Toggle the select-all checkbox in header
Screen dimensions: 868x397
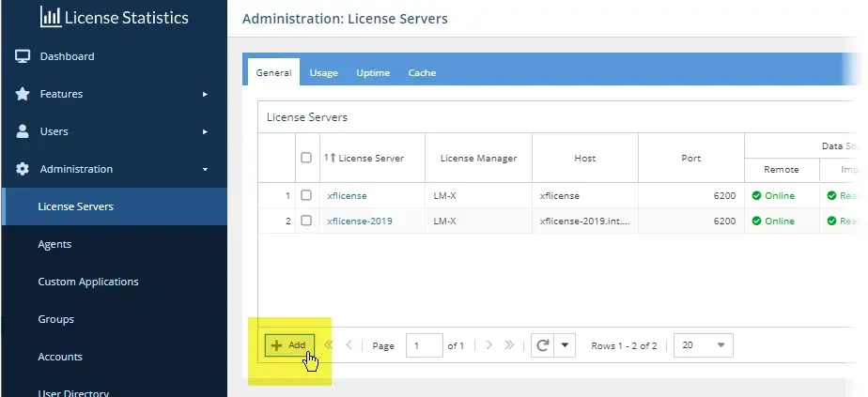[306, 158]
